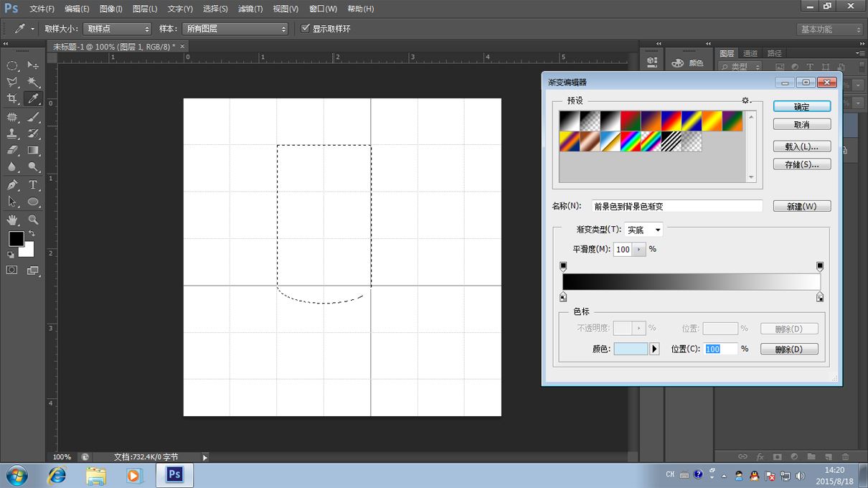
Task: Click the 确定 button
Action: pyautogui.click(x=801, y=106)
